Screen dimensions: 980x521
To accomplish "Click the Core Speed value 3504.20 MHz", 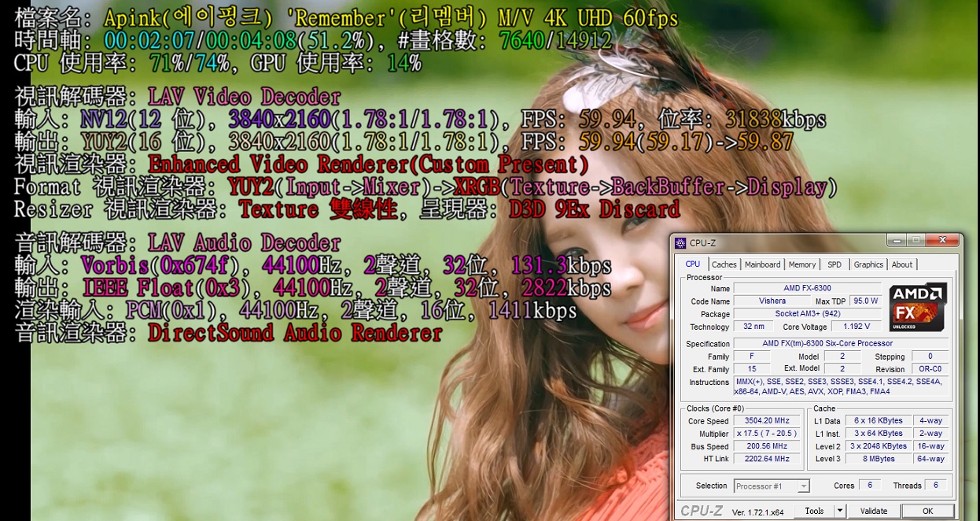I will 767,421.
